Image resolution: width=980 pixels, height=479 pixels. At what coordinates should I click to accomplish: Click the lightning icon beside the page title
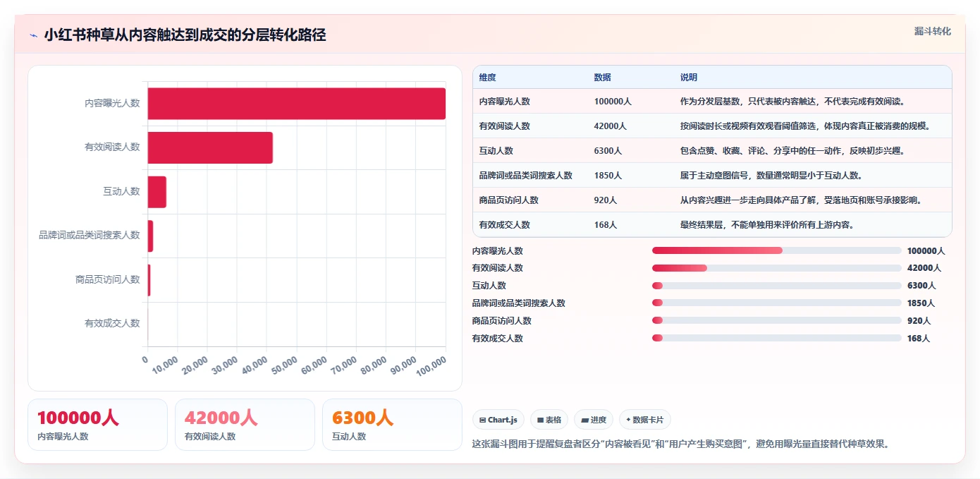tap(33, 35)
